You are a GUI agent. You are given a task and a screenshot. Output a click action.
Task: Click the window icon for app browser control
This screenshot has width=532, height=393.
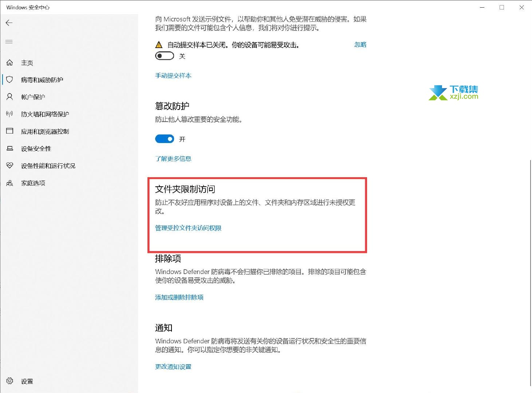coord(10,131)
